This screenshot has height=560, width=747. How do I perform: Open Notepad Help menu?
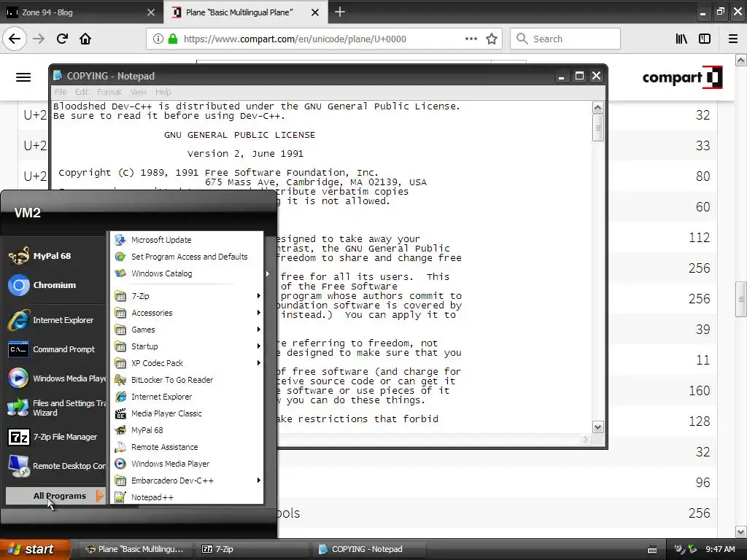coord(163,92)
